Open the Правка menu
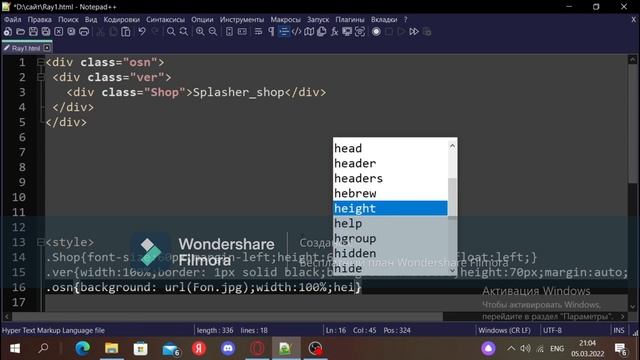The height and width of the screenshot is (360, 640). (x=40, y=19)
